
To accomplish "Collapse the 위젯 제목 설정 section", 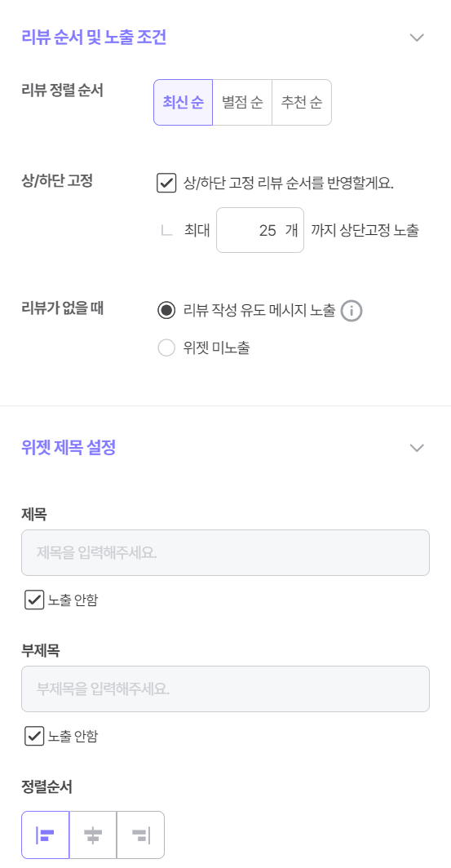I will click(416, 447).
